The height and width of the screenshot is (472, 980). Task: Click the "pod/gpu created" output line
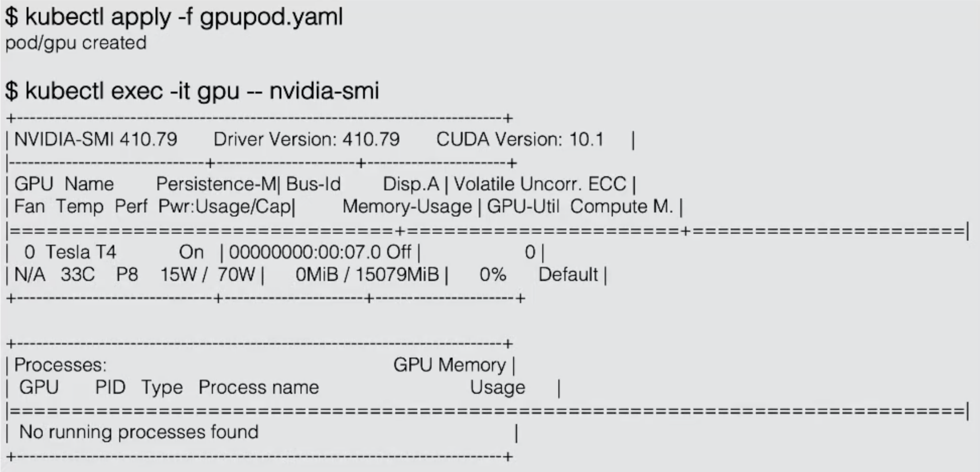(76, 43)
